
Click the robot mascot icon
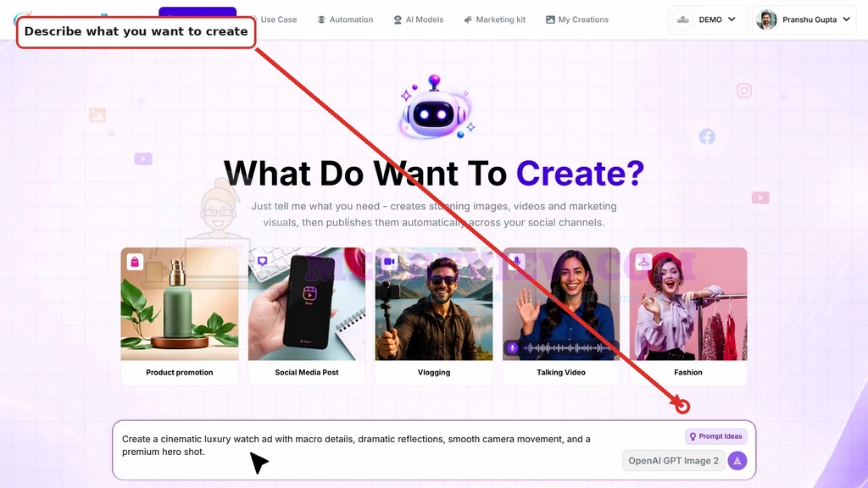pyautogui.click(x=435, y=108)
